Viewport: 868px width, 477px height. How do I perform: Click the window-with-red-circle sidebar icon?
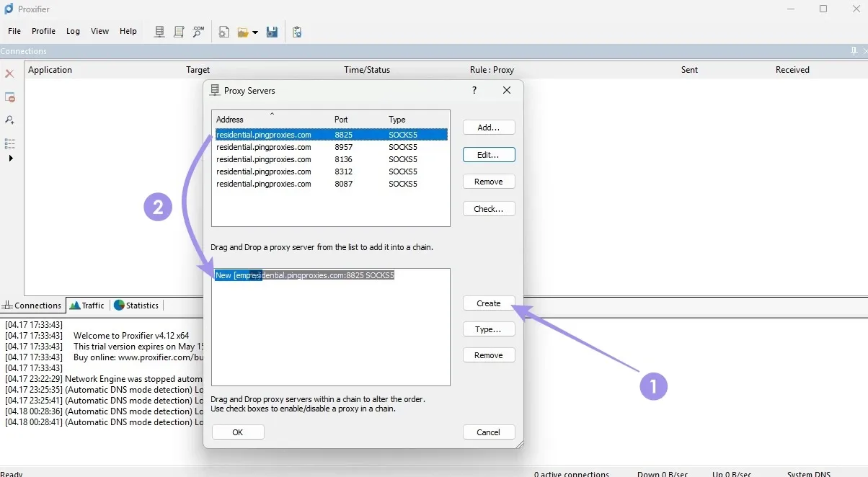pyautogui.click(x=9, y=97)
